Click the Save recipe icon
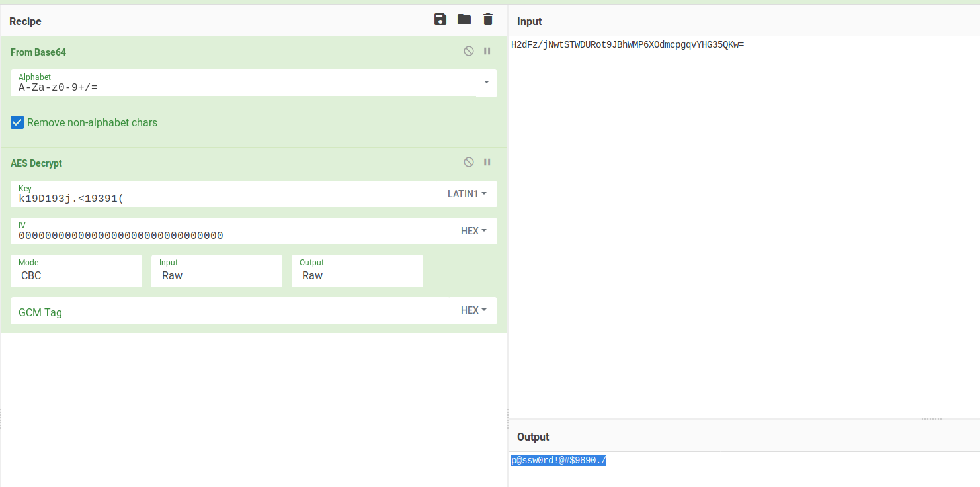This screenshot has width=980, height=487. 440,19
